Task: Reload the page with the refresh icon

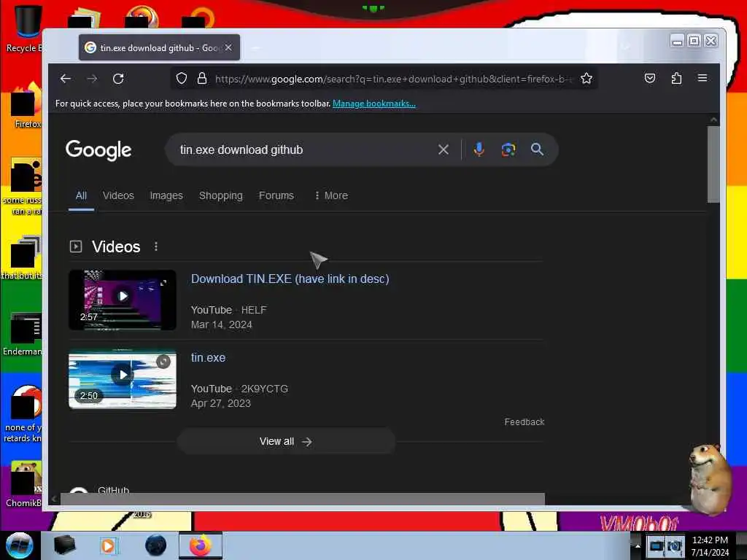Action: (x=118, y=79)
